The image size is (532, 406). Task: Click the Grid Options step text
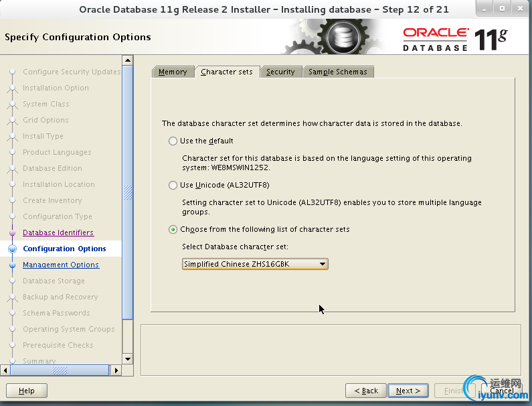tap(46, 121)
